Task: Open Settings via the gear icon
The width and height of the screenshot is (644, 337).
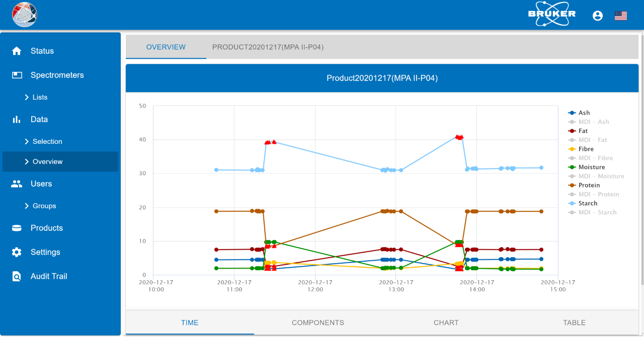Action: tap(17, 252)
